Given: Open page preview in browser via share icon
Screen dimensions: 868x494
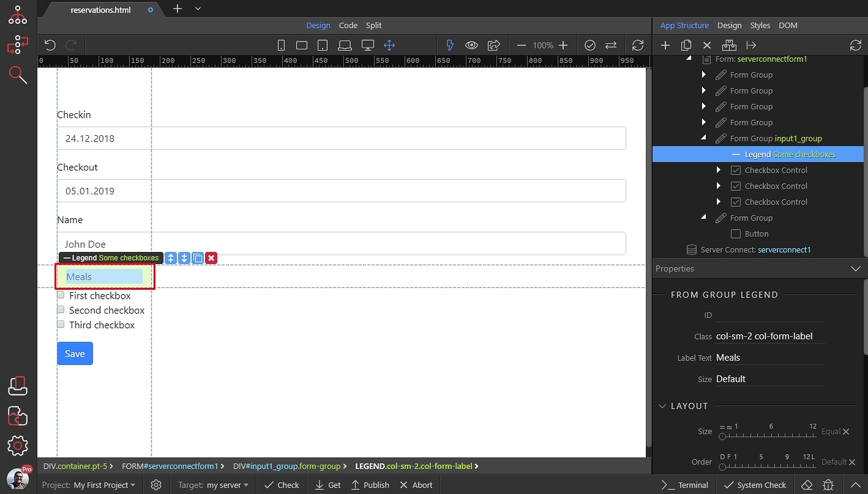Looking at the screenshot, I should 494,45.
